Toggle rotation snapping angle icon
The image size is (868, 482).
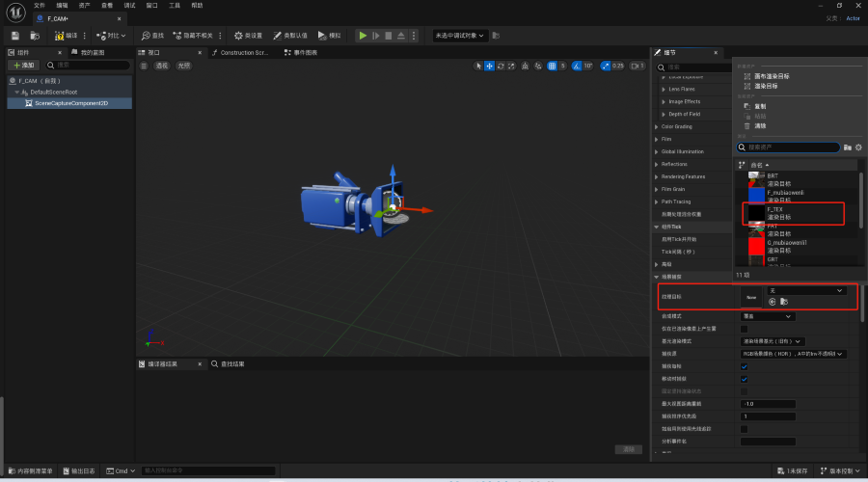[577, 66]
